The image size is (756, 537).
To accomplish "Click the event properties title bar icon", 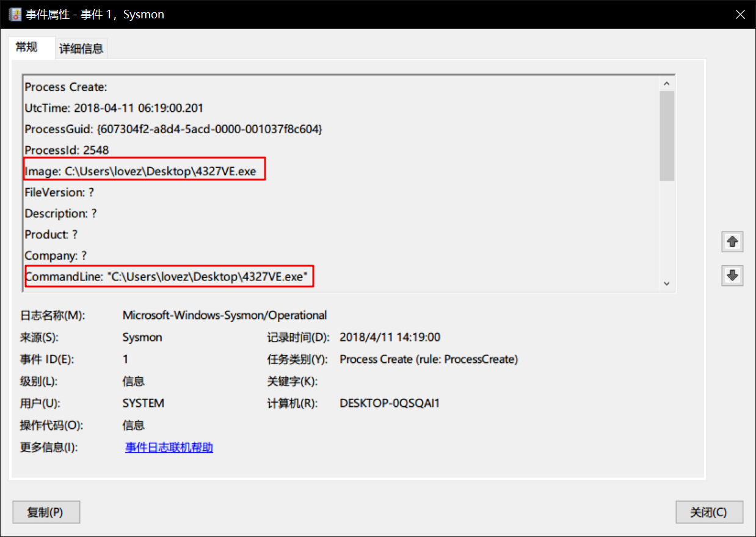I will pos(16,14).
